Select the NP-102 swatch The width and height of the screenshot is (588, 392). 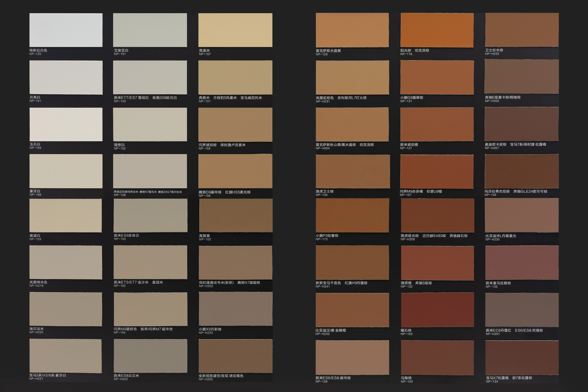(236, 215)
